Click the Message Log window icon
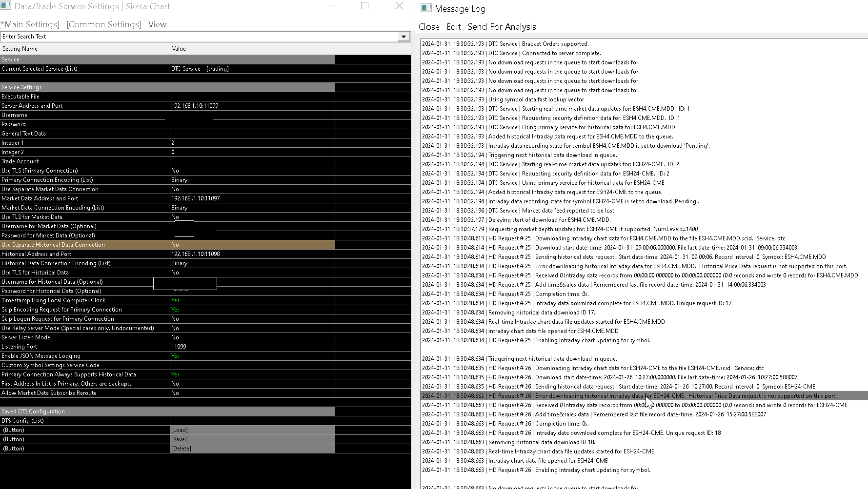This screenshot has height=489, width=868. [x=426, y=8]
